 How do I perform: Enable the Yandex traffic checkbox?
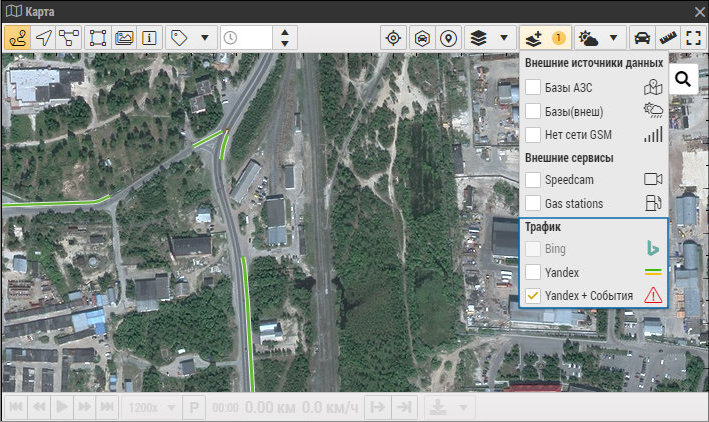pyautogui.click(x=533, y=272)
